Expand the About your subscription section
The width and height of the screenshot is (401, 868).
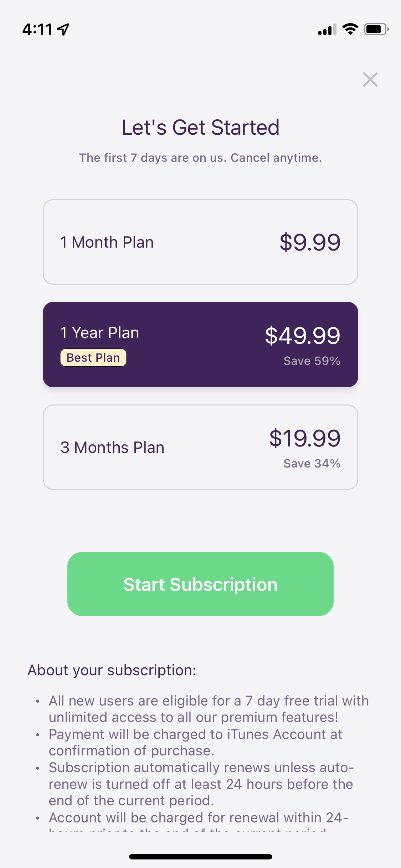[x=112, y=670]
